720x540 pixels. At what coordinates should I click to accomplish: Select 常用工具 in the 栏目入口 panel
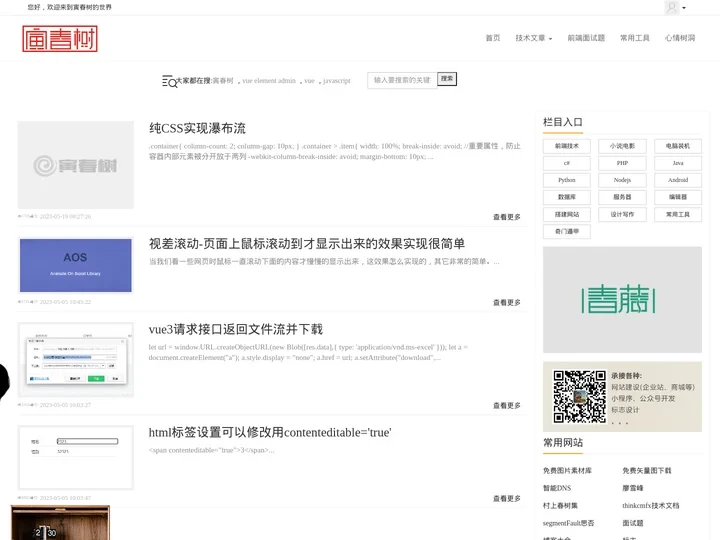(678, 214)
